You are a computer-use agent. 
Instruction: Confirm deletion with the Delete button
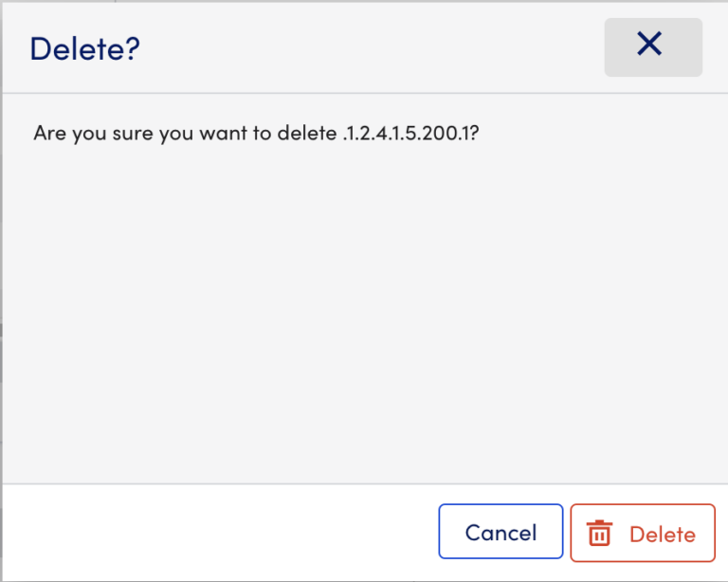(643, 532)
